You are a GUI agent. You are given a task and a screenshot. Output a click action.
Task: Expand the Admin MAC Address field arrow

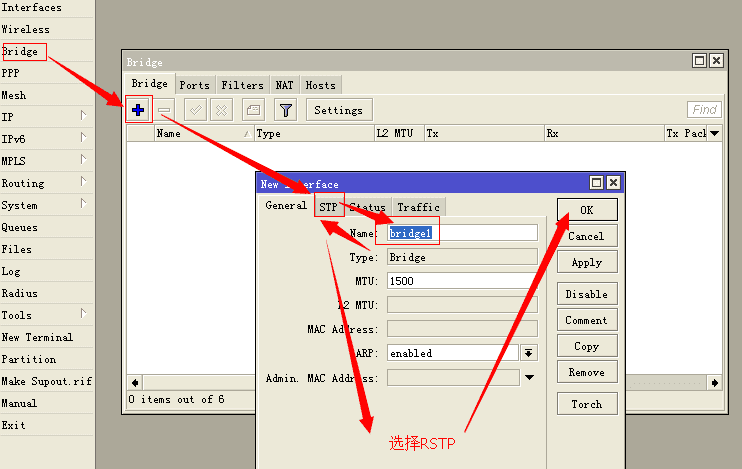(x=530, y=377)
